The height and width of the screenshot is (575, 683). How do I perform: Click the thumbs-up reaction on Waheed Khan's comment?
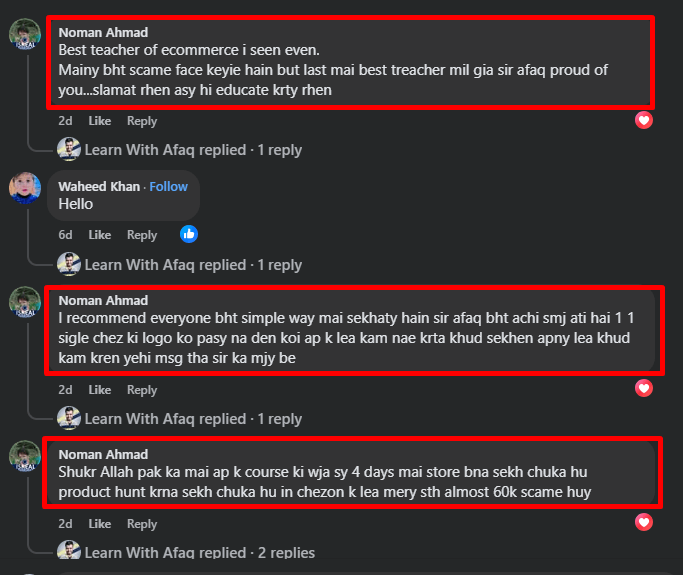[x=189, y=234]
